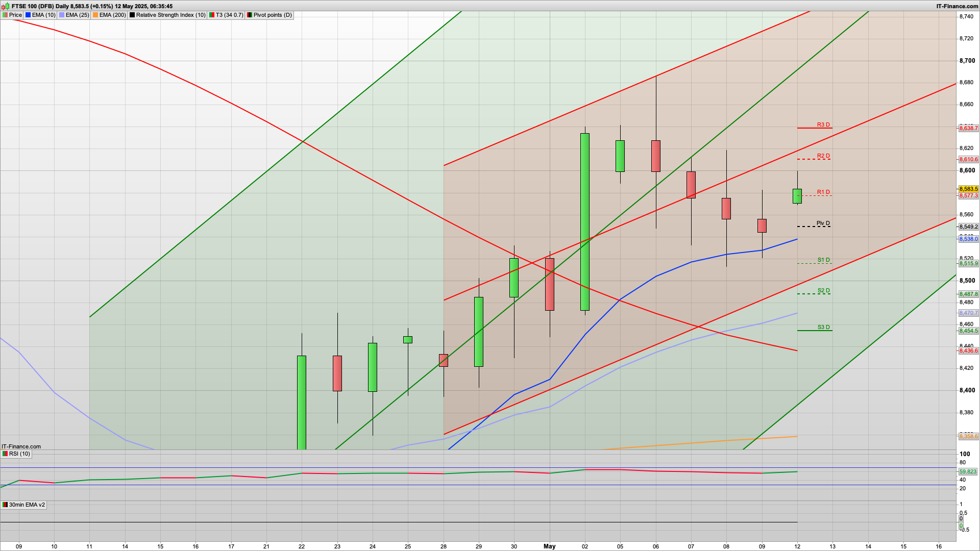Click the latest 12 May green candle

tap(797, 196)
